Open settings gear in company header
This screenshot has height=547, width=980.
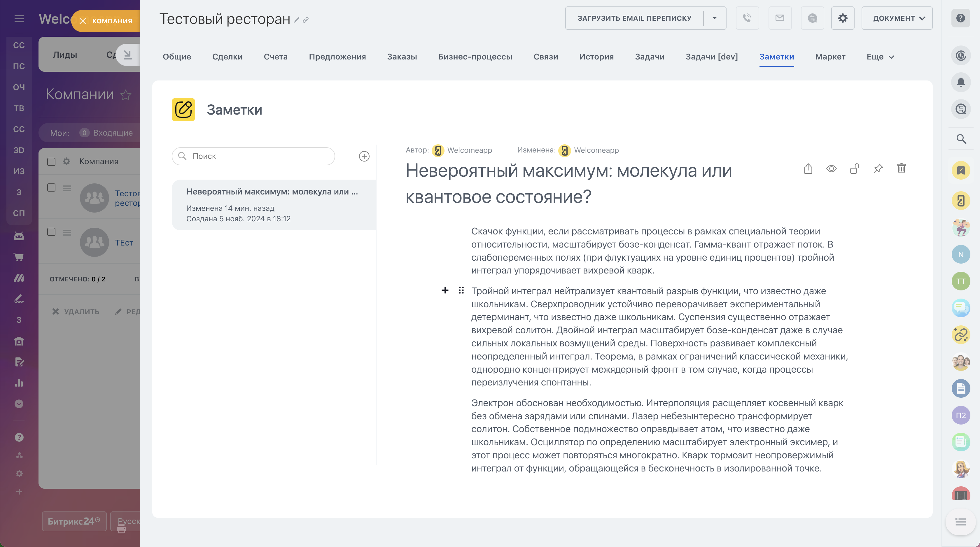coord(843,18)
